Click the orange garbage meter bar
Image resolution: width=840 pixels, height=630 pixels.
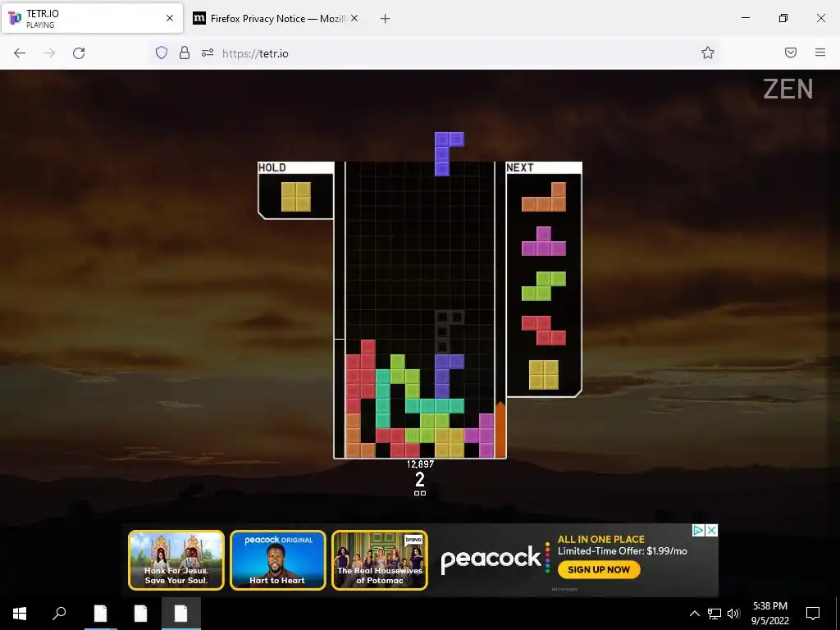[500, 430]
